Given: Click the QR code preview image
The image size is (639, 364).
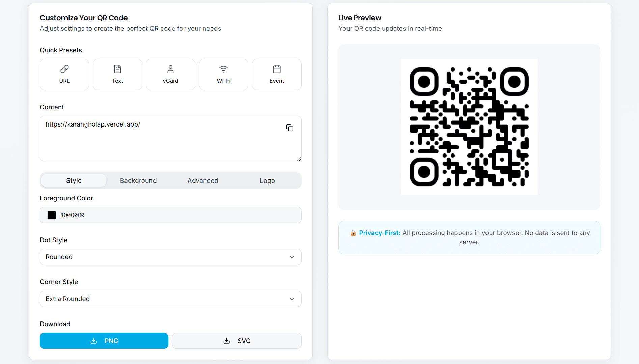Looking at the screenshot, I should click(x=469, y=127).
